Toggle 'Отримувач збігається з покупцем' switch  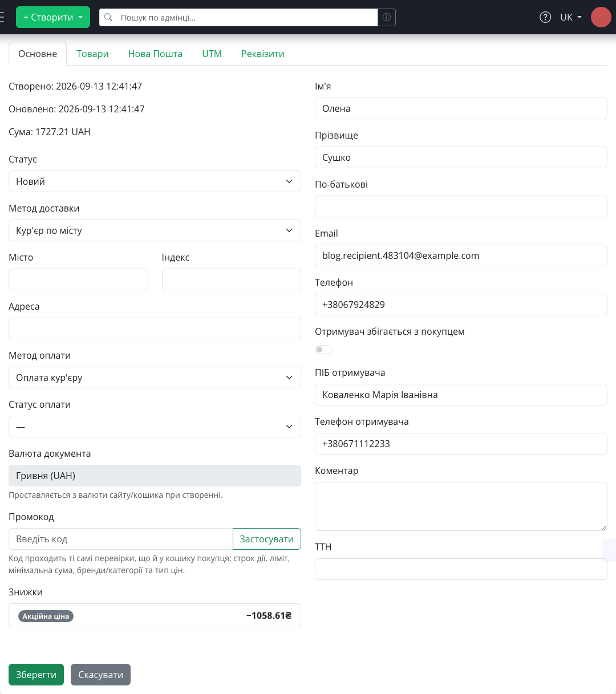324,350
